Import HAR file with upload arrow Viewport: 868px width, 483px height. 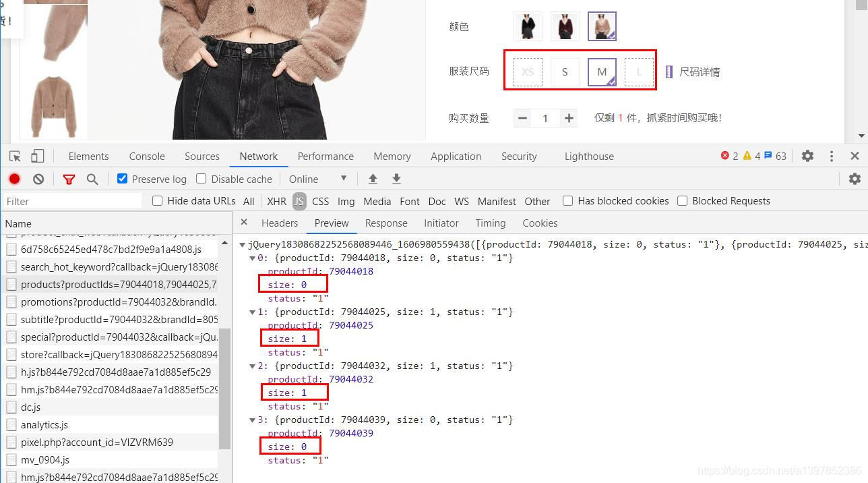click(373, 179)
